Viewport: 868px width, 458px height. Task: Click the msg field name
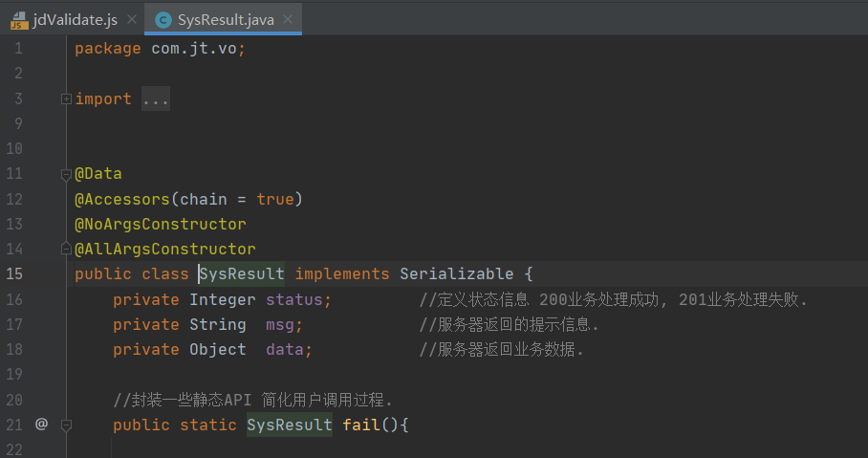pyautogui.click(x=280, y=324)
